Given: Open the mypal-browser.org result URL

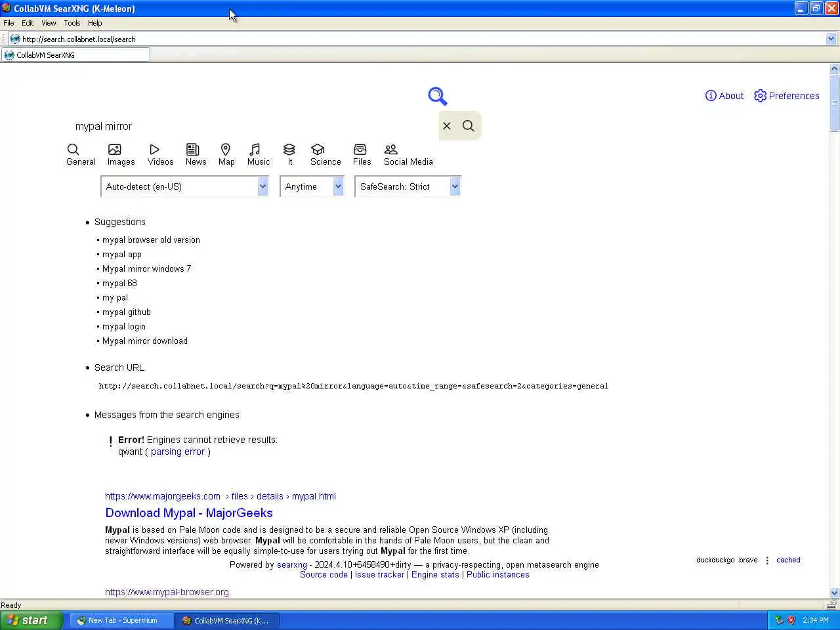Looking at the screenshot, I should tap(167, 592).
